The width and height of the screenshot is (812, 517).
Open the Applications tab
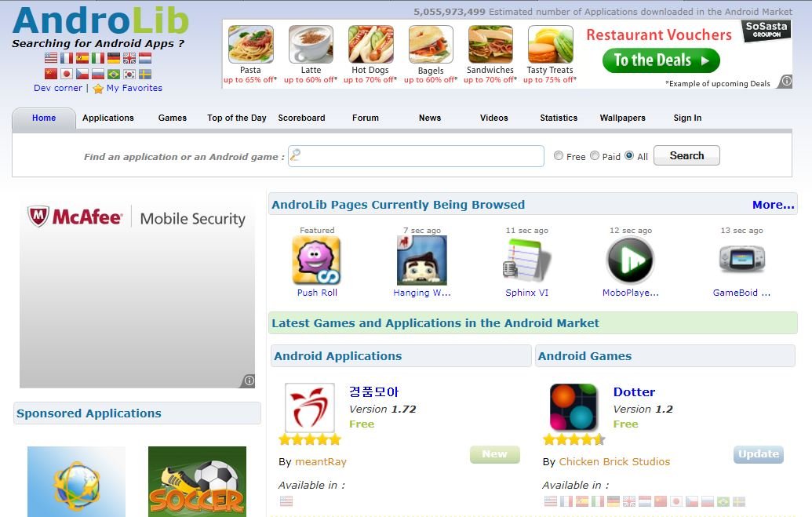[x=107, y=118]
